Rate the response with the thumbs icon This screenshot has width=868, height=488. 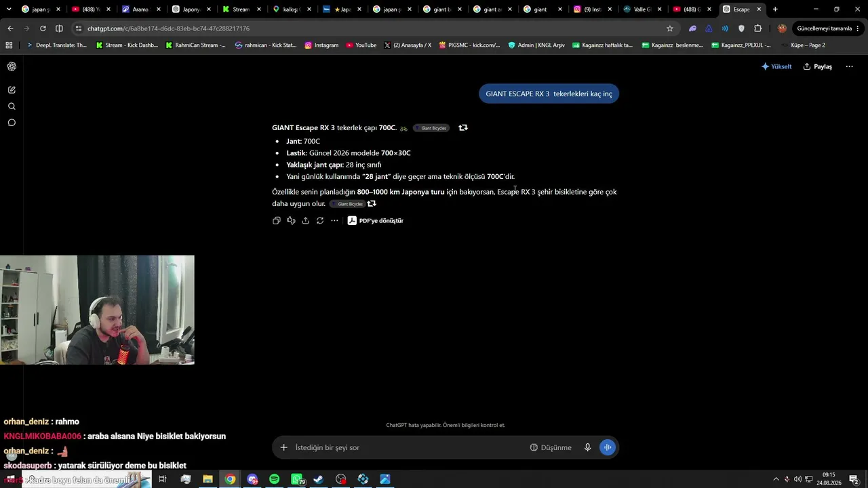pos(291,220)
